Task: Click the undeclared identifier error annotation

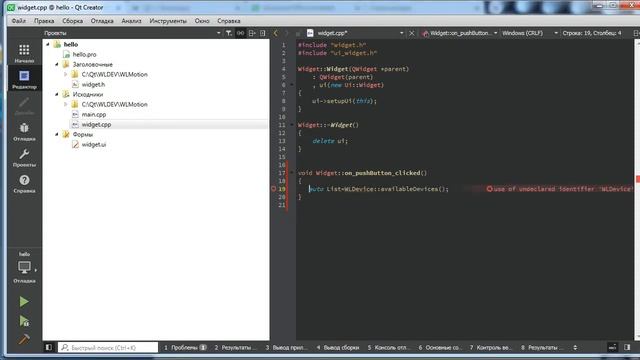Action: 559,189
